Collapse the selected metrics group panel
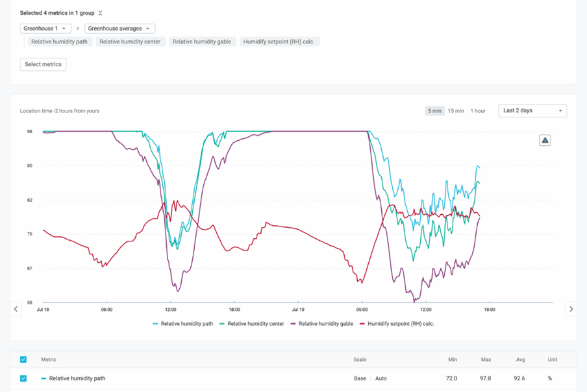The height and width of the screenshot is (392, 587). tap(100, 13)
